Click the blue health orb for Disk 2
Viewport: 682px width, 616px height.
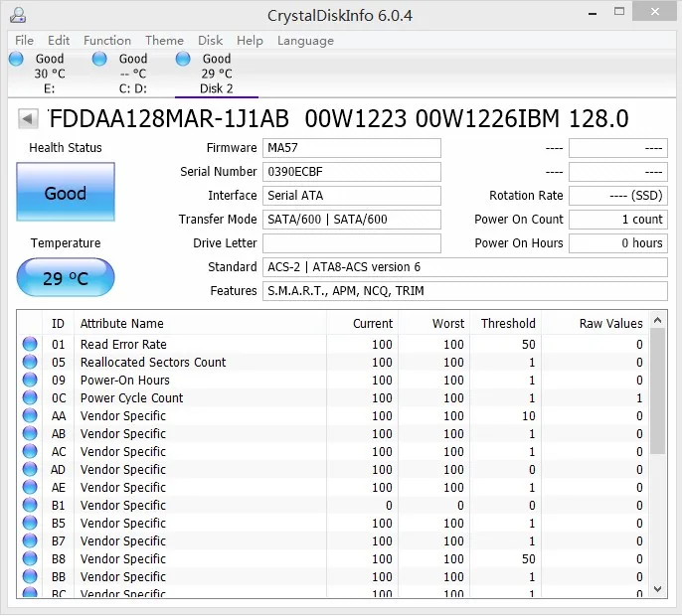tap(183, 59)
